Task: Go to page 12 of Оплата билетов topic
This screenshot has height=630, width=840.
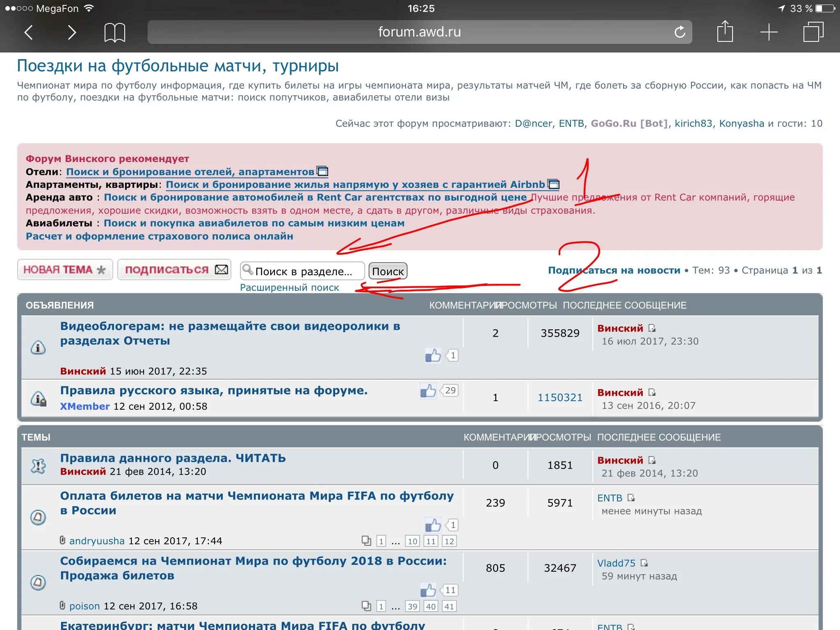Action: [449, 541]
